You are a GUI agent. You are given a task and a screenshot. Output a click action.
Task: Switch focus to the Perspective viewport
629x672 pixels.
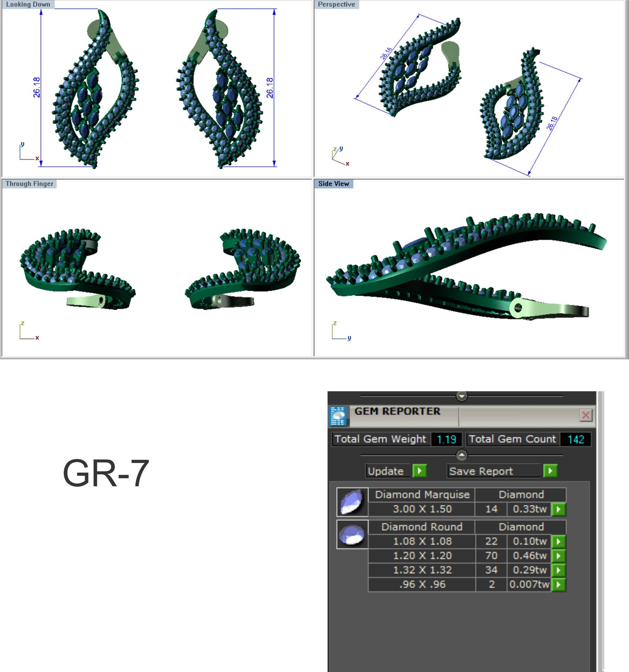pyautogui.click(x=336, y=4)
